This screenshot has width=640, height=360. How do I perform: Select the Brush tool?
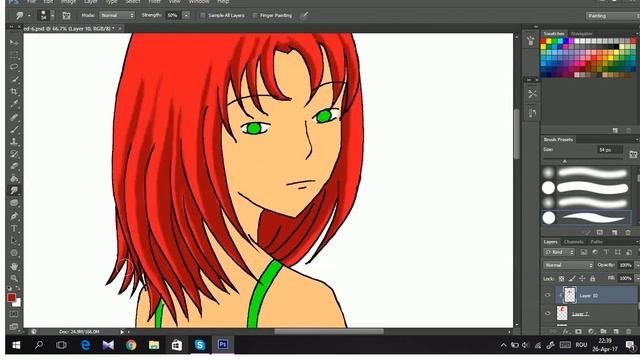pos(14,130)
